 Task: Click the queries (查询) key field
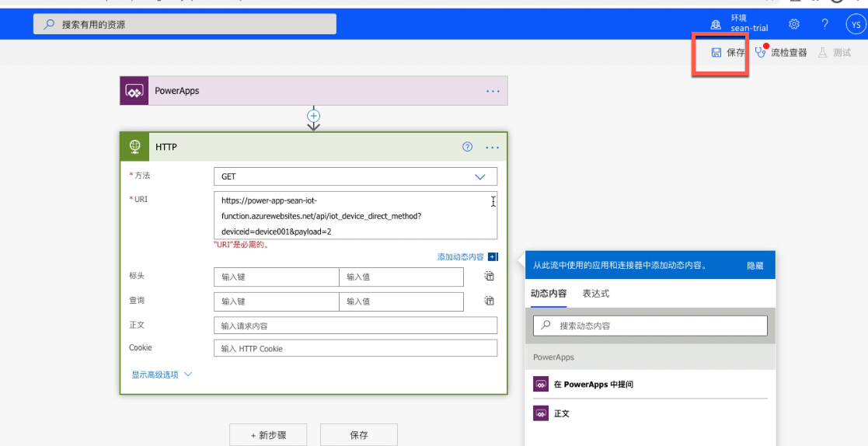point(276,301)
